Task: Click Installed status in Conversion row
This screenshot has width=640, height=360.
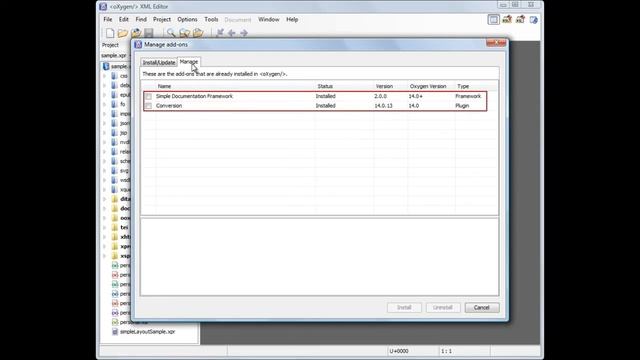Action: click(325, 106)
